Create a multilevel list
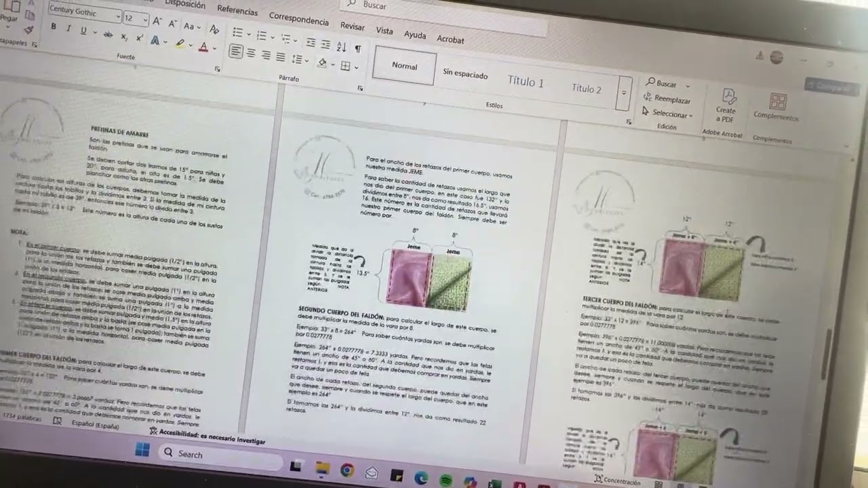This screenshot has height=488, width=868. pos(285,39)
